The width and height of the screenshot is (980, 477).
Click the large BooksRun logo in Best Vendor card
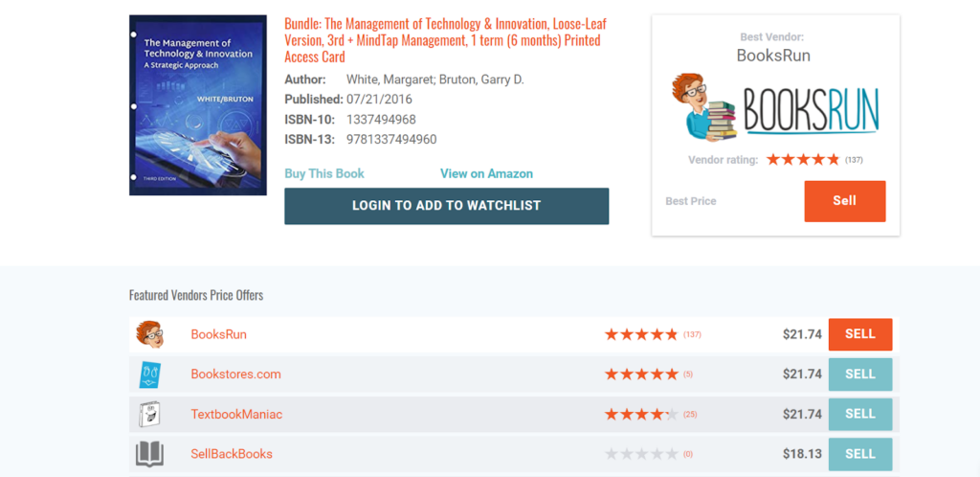click(775, 107)
